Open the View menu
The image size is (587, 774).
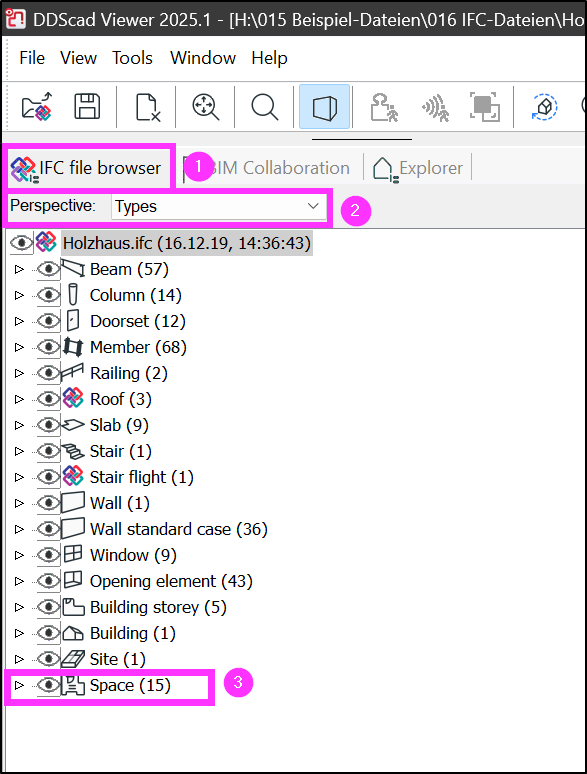(x=78, y=58)
